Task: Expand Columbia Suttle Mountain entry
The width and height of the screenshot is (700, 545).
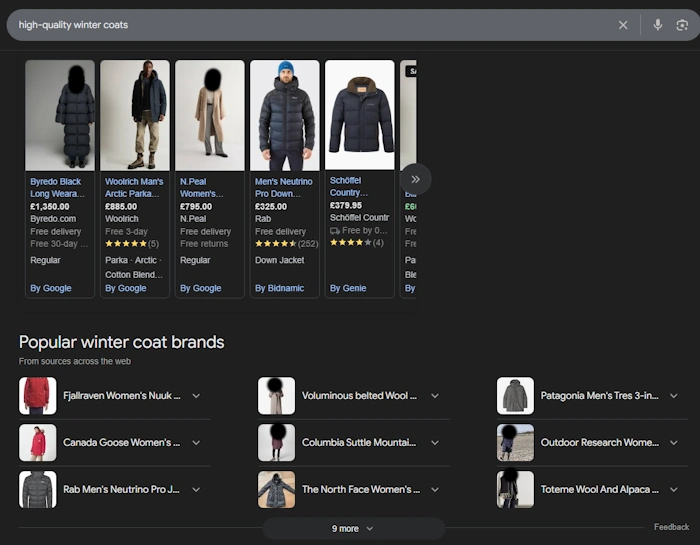Action: [x=435, y=443]
